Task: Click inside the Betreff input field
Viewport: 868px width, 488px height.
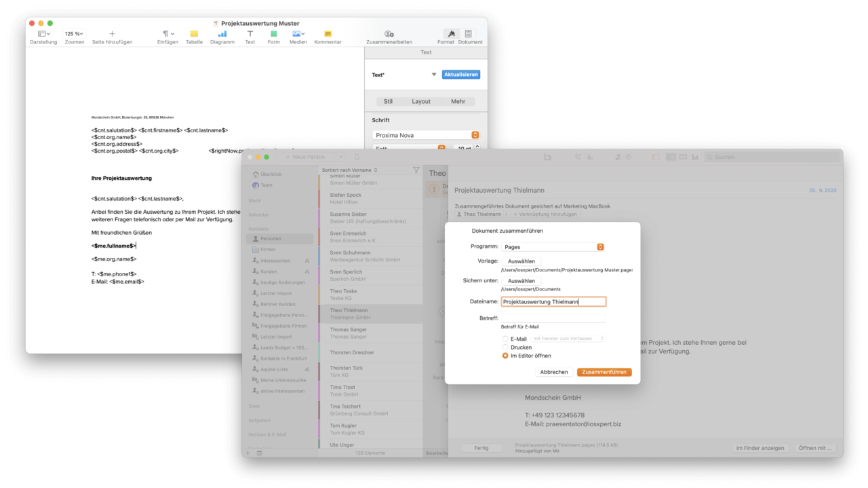Action: 553,317
